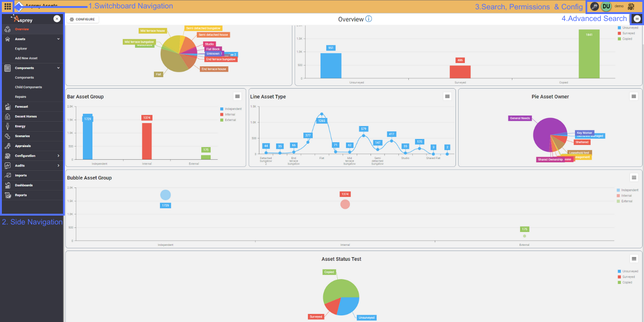Click the CONFIGURE button

click(82, 20)
